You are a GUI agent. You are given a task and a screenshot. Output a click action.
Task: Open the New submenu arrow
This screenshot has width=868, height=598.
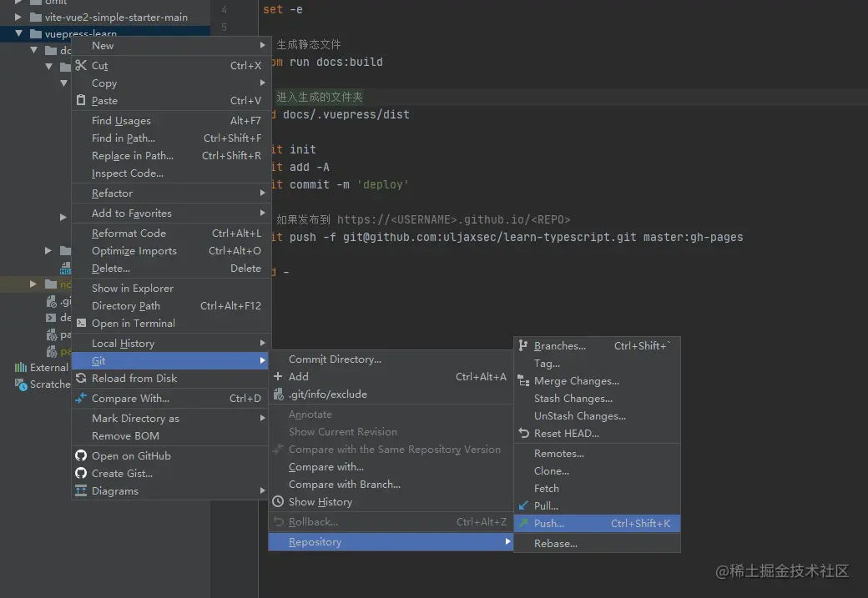click(x=262, y=45)
